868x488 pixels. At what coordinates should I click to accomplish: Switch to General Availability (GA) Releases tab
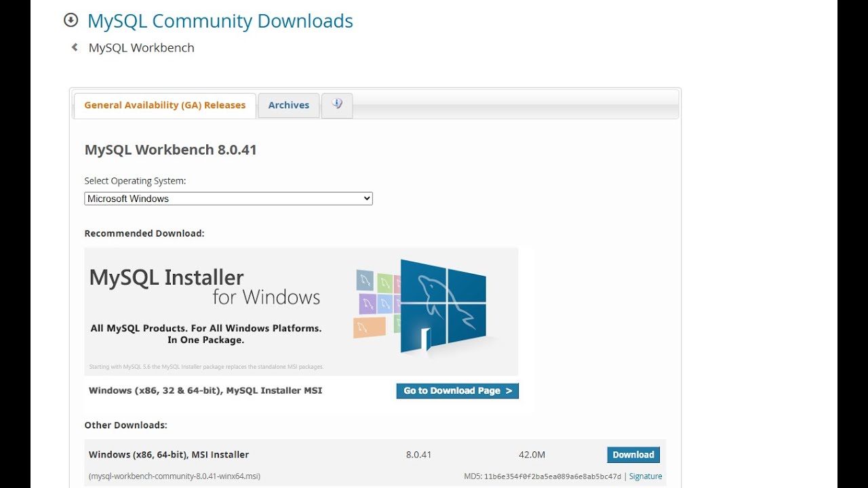pyautogui.click(x=165, y=105)
